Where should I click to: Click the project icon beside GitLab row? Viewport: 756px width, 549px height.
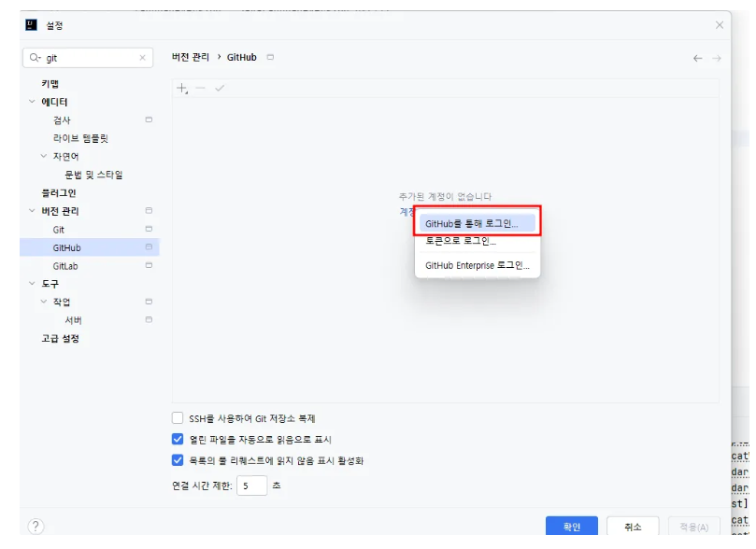click(149, 265)
